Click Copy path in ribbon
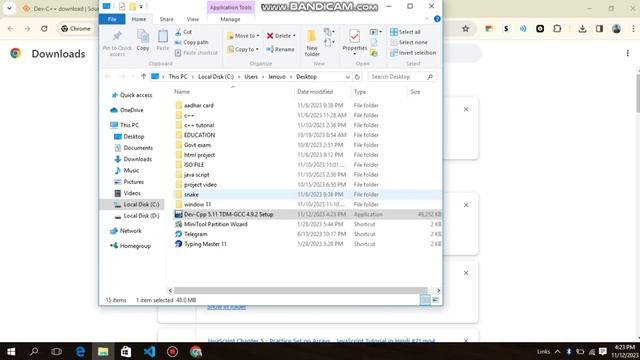Screen dimensions: 640x360 coord(191,42)
